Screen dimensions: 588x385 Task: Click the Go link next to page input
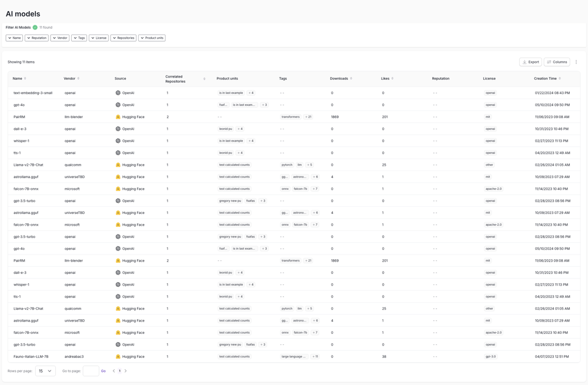coord(103,371)
